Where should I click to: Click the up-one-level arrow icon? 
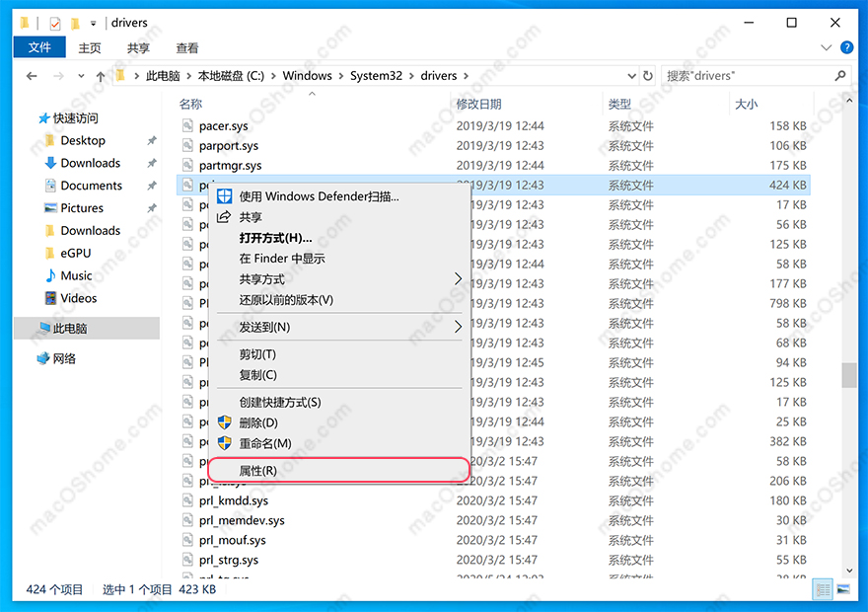click(100, 76)
